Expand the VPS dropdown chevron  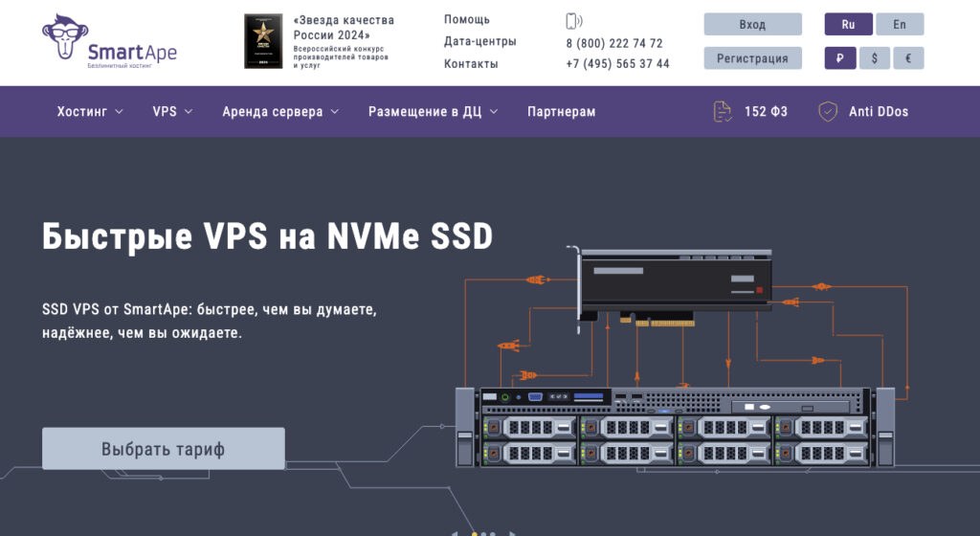(x=189, y=111)
